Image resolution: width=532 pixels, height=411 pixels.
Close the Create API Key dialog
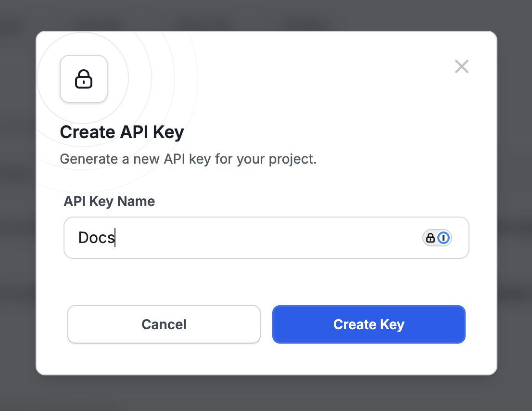pyautogui.click(x=461, y=66)
